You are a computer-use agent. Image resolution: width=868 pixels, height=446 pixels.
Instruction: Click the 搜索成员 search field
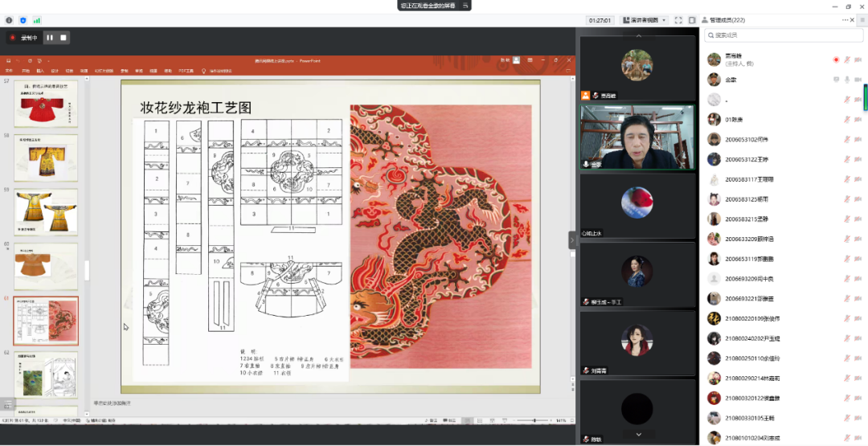pyautogui.click(x=784, y=35)
